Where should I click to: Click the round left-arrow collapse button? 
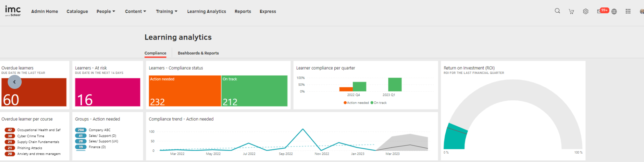pyautogui.click(x=15, y=82)
